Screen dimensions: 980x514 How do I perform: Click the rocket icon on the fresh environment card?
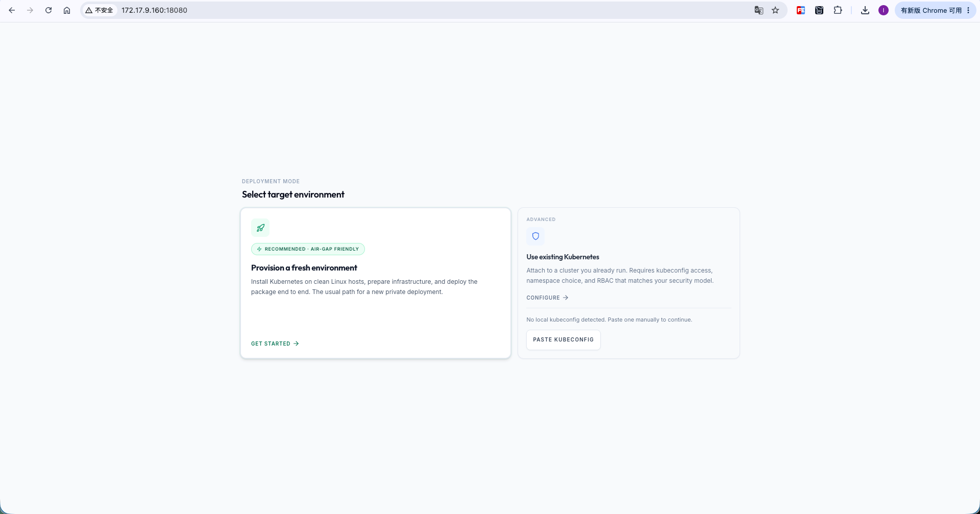coord(260,228)
